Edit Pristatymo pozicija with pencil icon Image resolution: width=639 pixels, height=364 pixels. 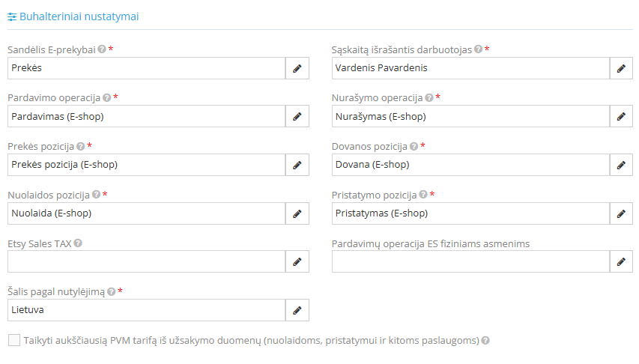tap(621, 213)
